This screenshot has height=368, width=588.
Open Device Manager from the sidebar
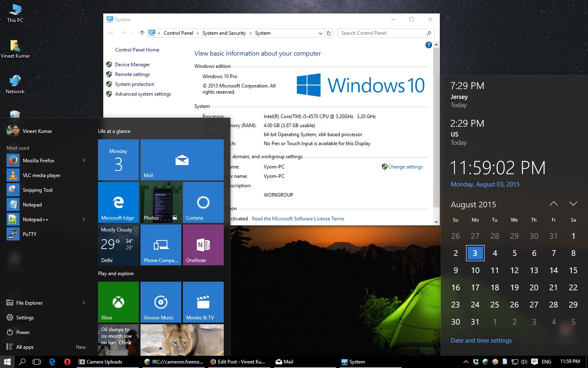coord(132,65)
